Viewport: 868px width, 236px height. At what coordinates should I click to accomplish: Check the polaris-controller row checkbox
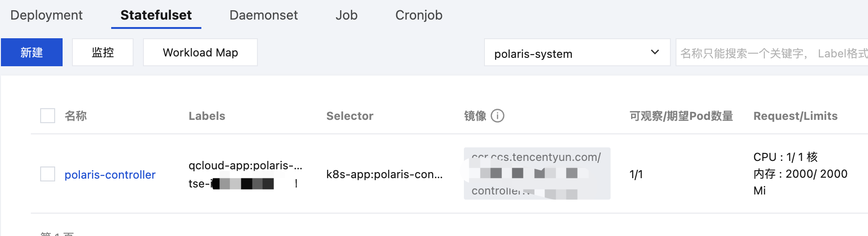tap(48, 174)
